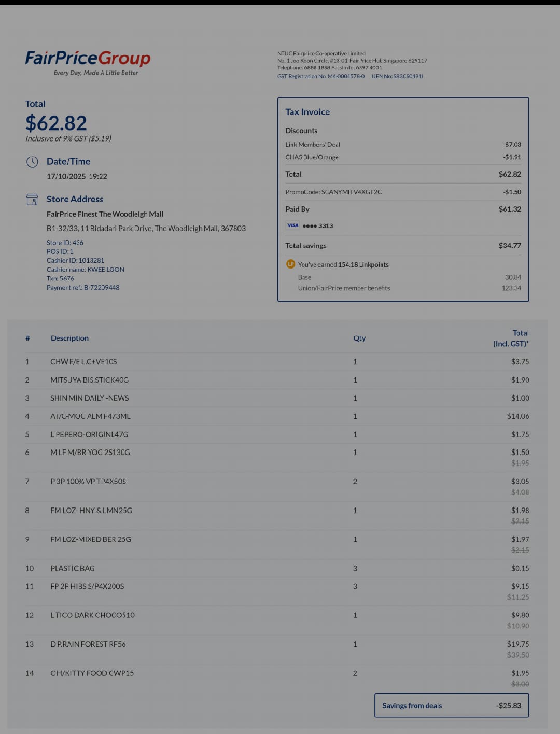Click the FairPrice Group logo

coord(88,62)
